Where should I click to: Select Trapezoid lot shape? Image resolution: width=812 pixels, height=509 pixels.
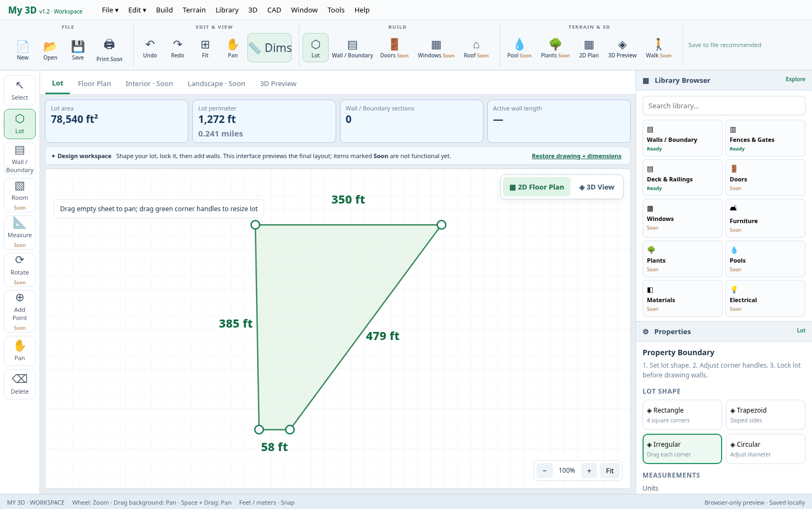click(765, 415)
